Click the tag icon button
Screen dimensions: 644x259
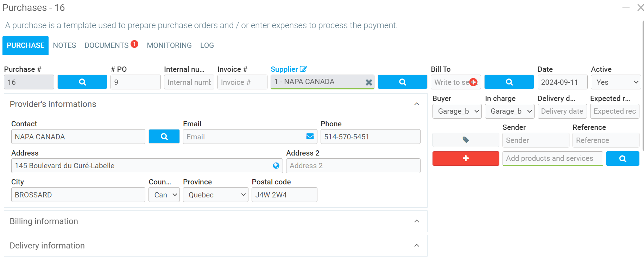[x=466, y=140]
